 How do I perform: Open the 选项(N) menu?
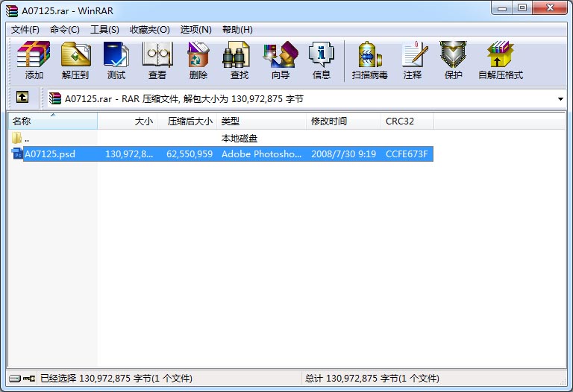point(196,30)
